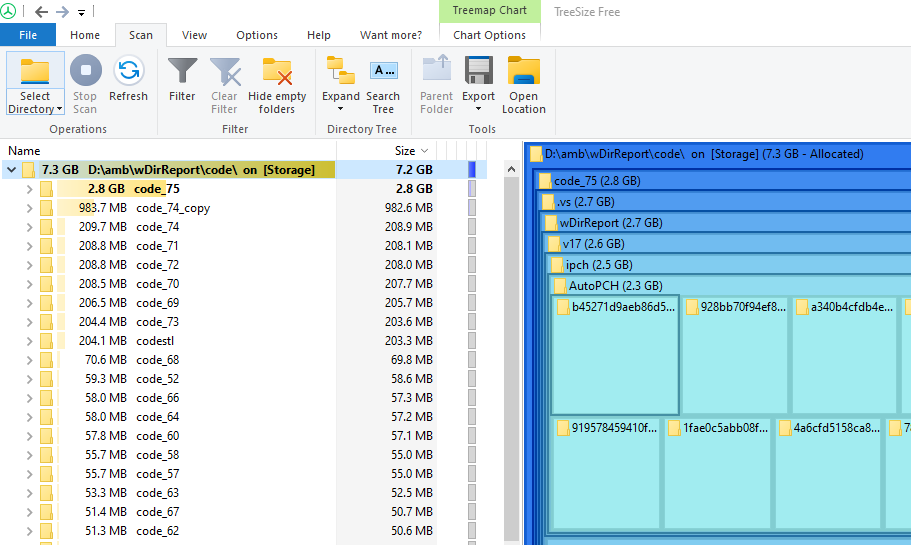Open the Help tab
Screen dimensions: 911x545
click(318, 35)
